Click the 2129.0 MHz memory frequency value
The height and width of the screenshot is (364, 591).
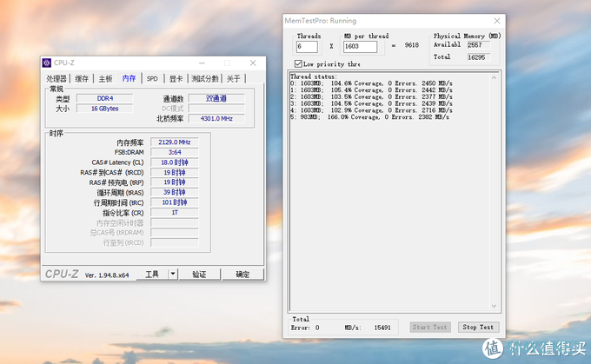(175, 142)
